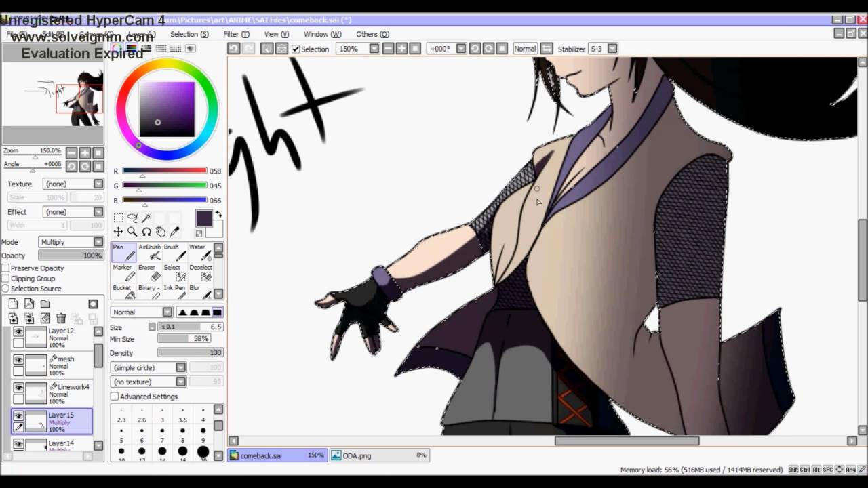Select the Selection Source radio button

click(x=5, y=289)
